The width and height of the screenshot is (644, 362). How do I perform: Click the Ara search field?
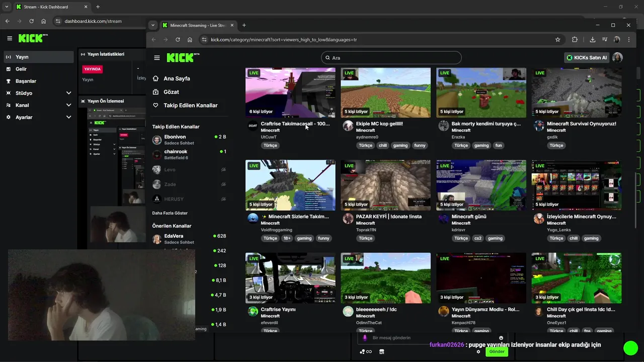(x=391, y=58)
